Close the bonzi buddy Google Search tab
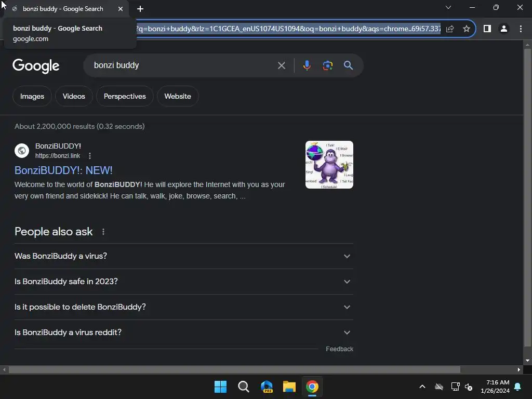Viewport: 532px width, 399px height. [121, 9]
